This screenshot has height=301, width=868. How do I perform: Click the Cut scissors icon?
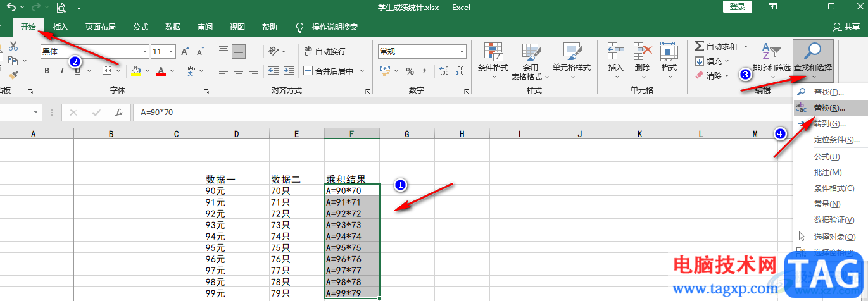pos(13,46)
